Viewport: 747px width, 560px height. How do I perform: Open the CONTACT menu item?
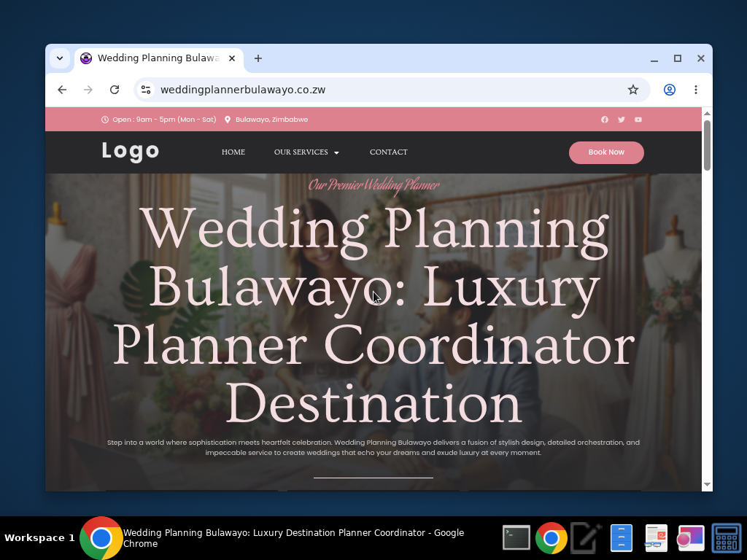[x=389, y=152]
